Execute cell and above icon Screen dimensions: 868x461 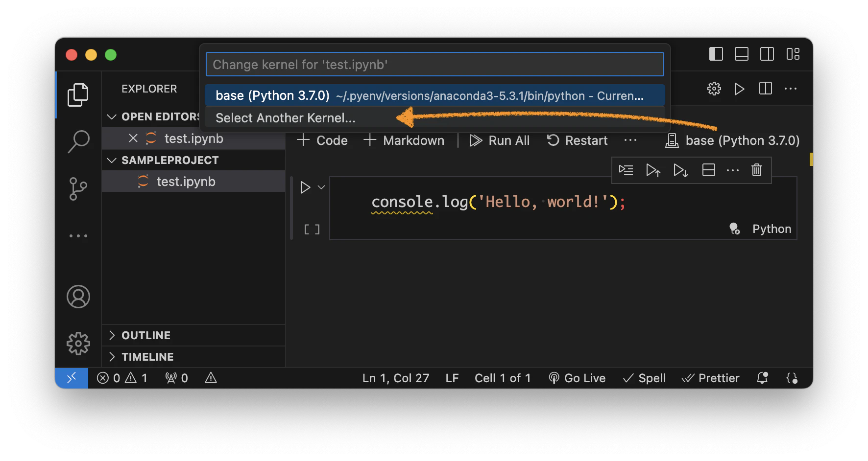653,170
